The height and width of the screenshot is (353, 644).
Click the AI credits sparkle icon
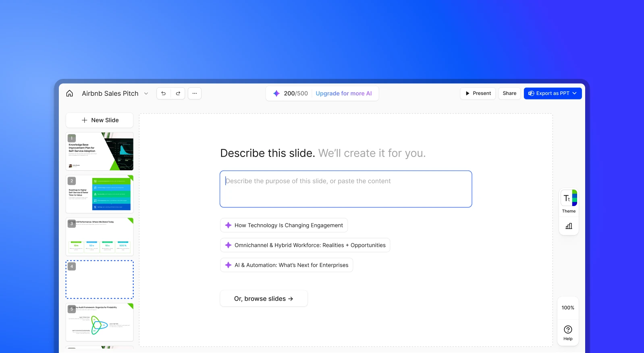pyautogui.click(x=276, y=93)
